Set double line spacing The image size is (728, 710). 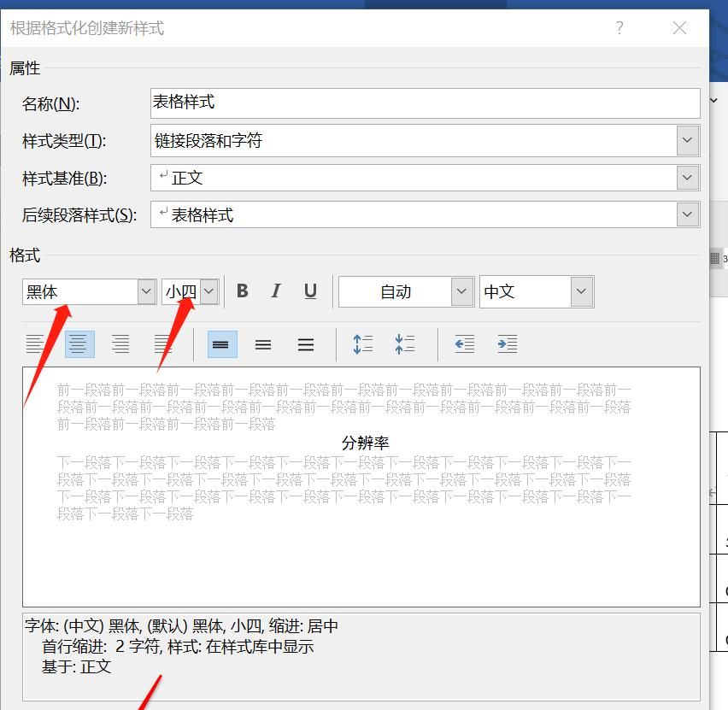pyautogui.click(x=305, y=343)
